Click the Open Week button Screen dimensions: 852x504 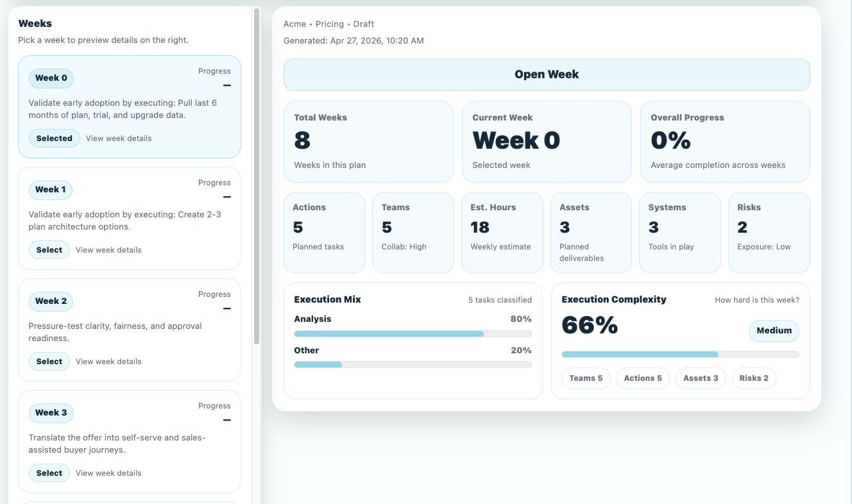pyautogui.click(x=547, y=74)
